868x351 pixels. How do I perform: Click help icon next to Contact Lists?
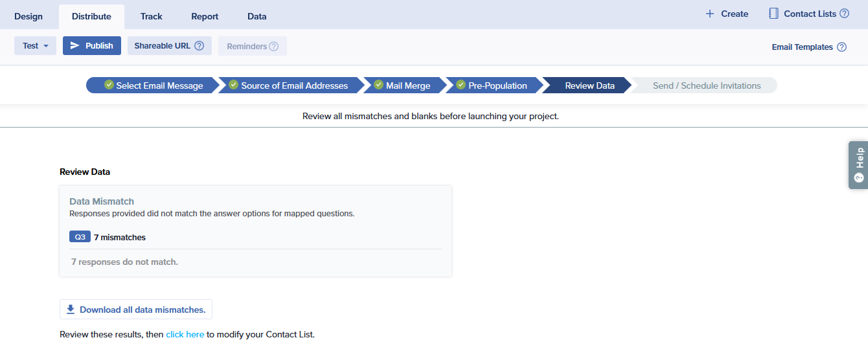[844, 14]
